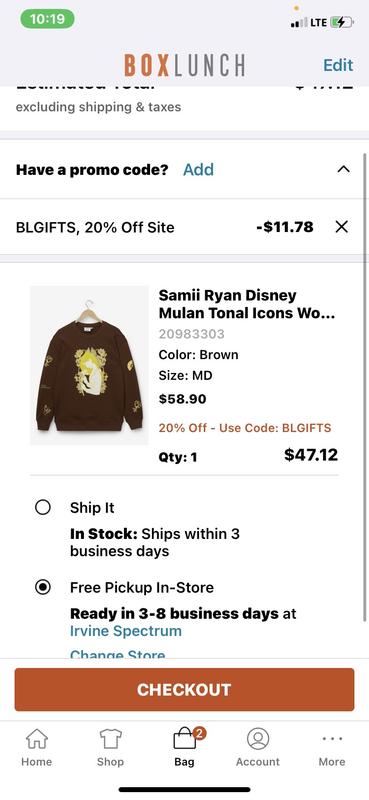This screenshot has width=369, height=800.
Task: Open the Irvine Spectrum store link
Action: pyautogui.click(x=126, y=631)
